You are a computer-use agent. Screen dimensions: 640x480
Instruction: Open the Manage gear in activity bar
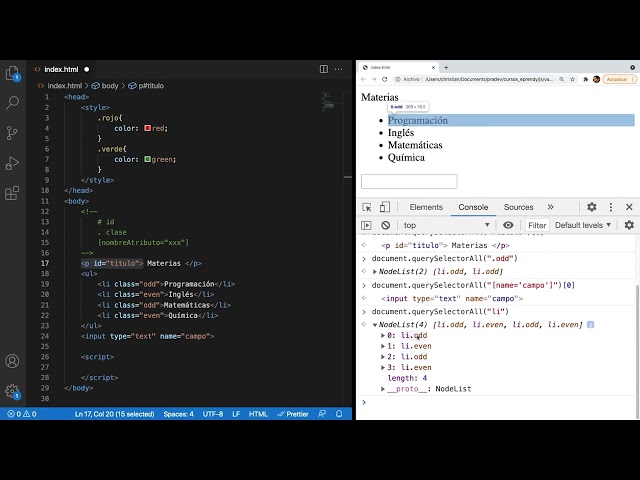pyautogui.click(x=13, y=391)
